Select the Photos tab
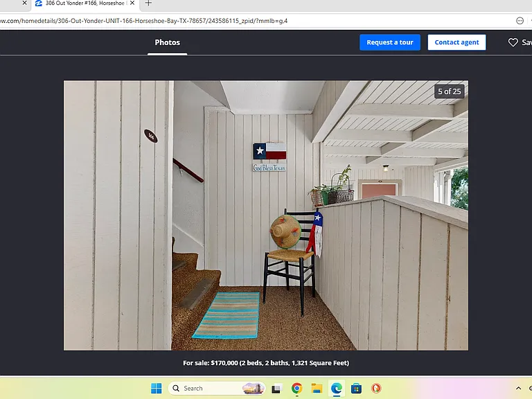The image size is (532, 399). tap(167, 42)
